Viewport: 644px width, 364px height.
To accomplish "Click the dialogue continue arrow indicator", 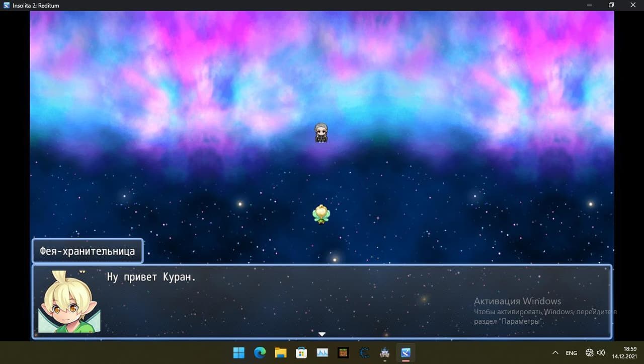I will point(322,334).
